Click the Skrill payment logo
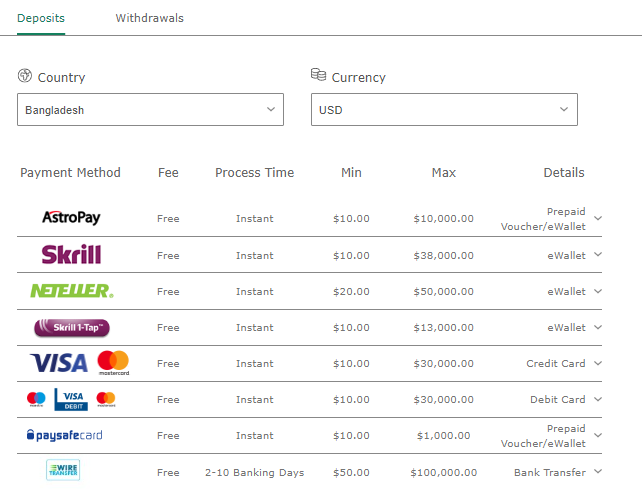 click(x=71, y=255)
